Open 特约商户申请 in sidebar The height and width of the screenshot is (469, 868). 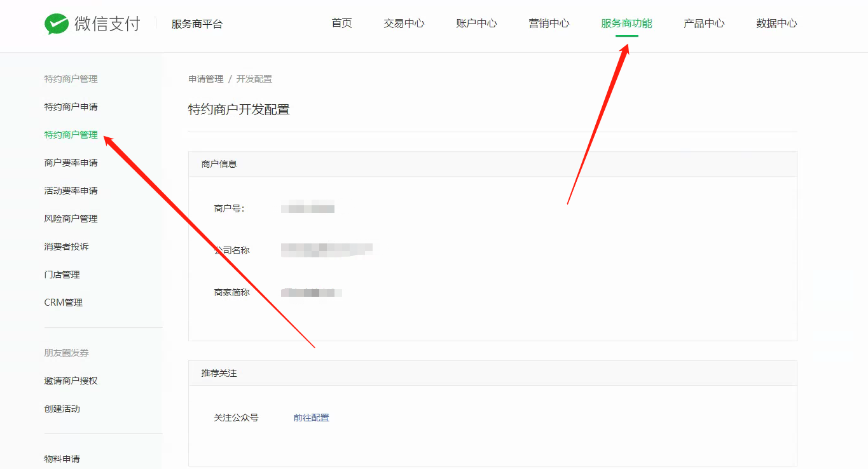[71, 107]
